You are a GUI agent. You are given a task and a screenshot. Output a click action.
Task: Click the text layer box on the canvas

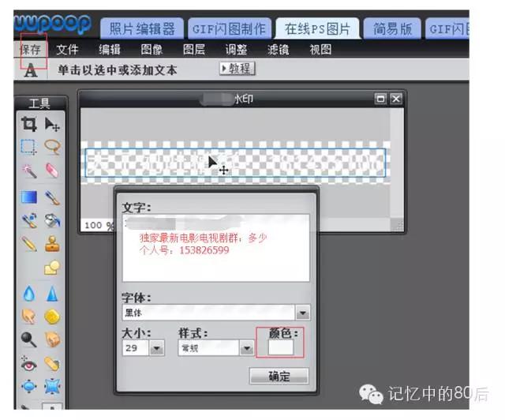[x=235, y=163]
